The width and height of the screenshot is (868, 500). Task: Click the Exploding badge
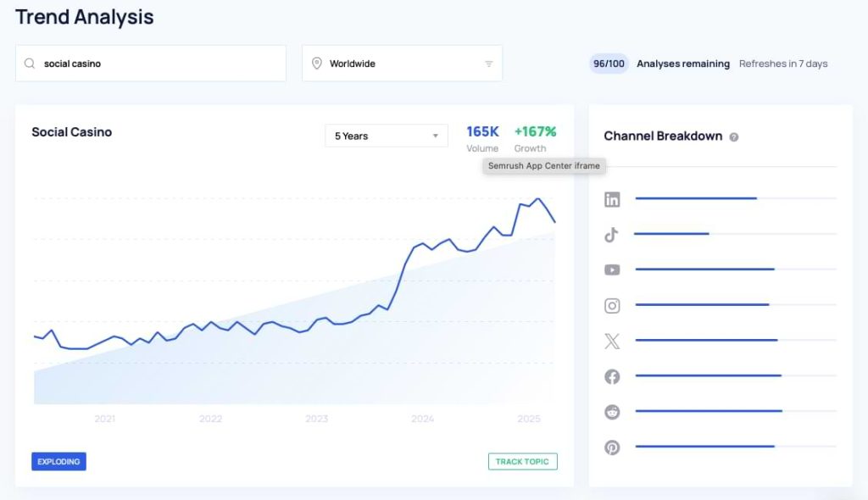58,462
